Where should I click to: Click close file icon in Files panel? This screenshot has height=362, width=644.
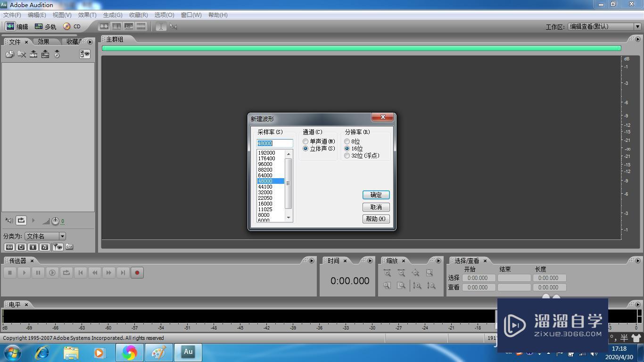(22, 54)
